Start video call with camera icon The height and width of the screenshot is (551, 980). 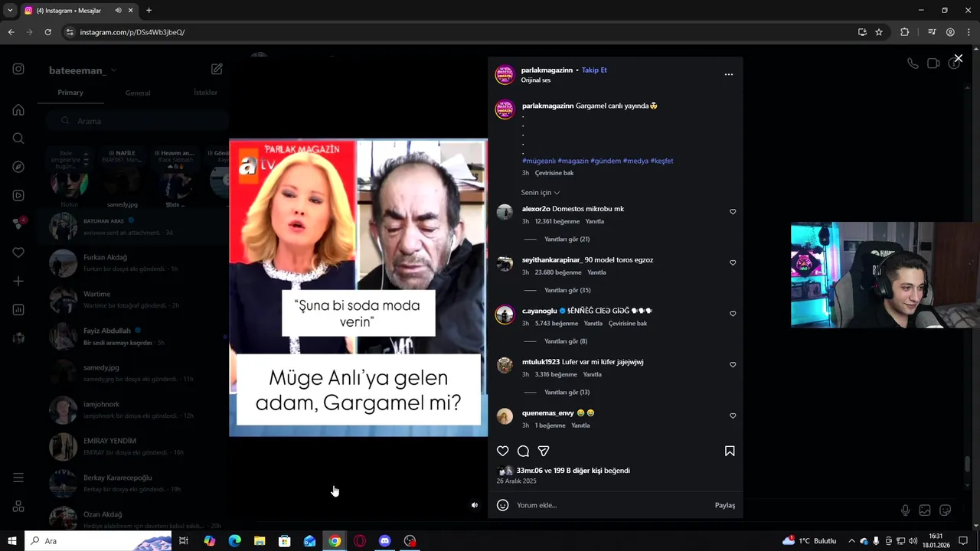pyautogui.click(x=933, y=64)
